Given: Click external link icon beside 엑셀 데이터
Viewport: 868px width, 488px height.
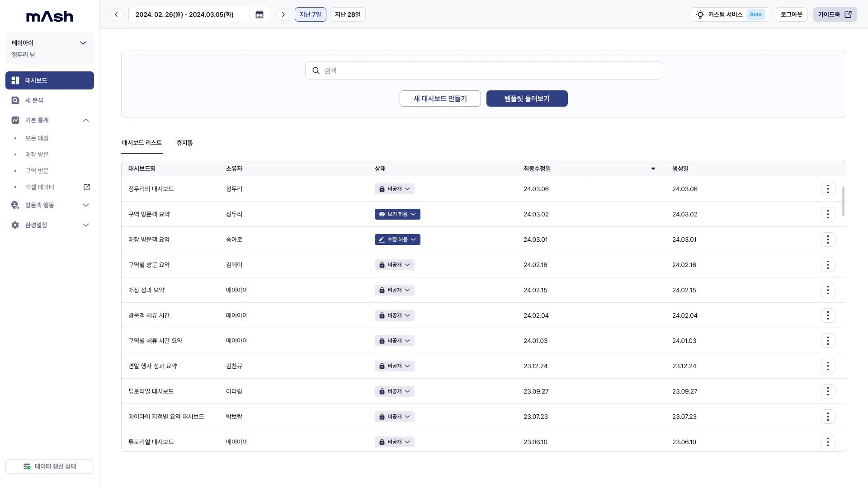Looking at the screenshot, I should [x=87, y=187].
